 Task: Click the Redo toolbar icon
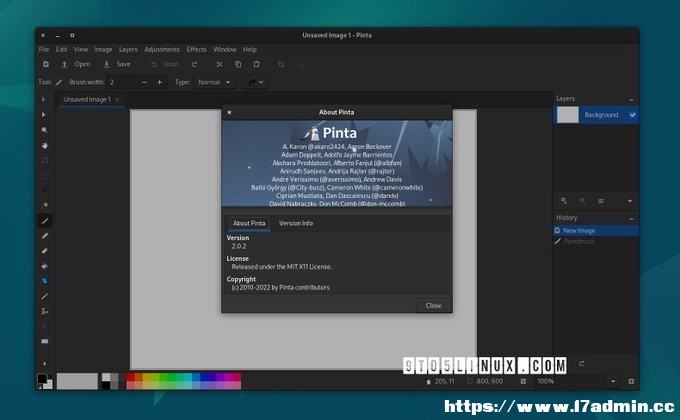[194, 64]
